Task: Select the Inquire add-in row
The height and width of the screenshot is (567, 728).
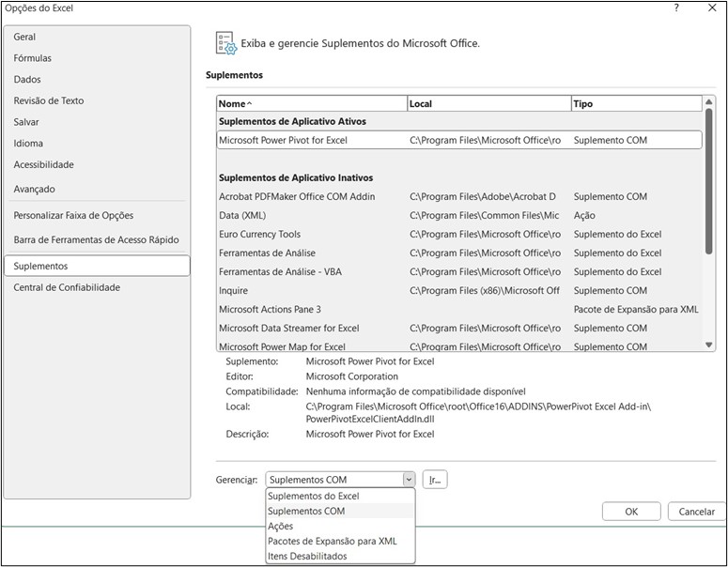Action: tap(459, 290)
